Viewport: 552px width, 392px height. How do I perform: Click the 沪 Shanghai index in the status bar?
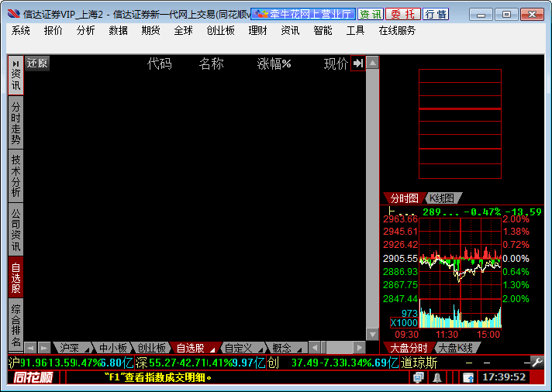pos(71,363)
